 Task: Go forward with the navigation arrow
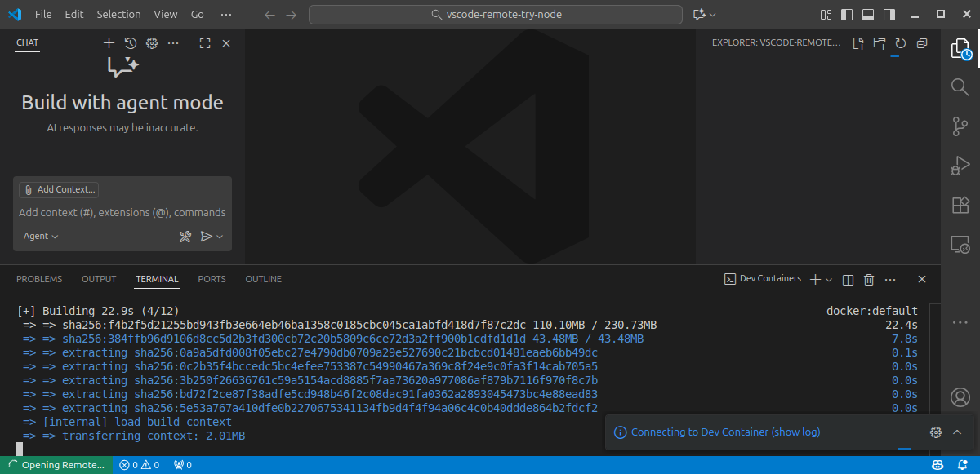point(292,15)
